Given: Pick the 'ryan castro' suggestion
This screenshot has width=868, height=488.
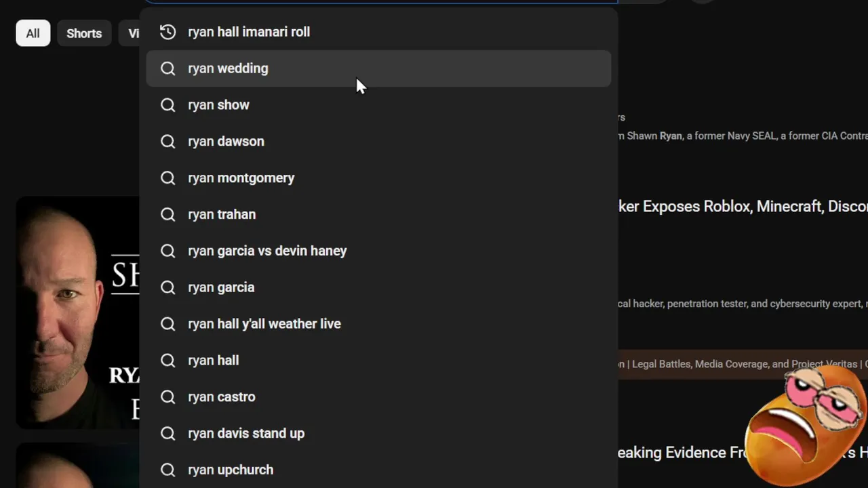Looking at the screenshot, I should pos(378,397).
